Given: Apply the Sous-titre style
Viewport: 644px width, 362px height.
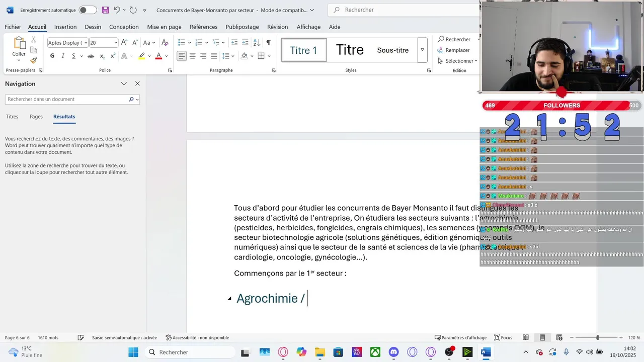Looking at the screenshot, I should [x=393, y=50].
